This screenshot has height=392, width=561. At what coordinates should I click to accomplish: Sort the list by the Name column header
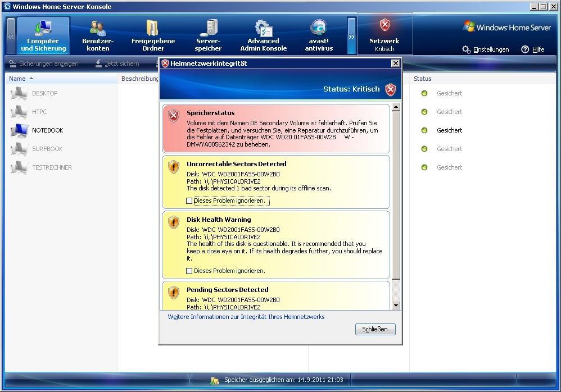61,79
